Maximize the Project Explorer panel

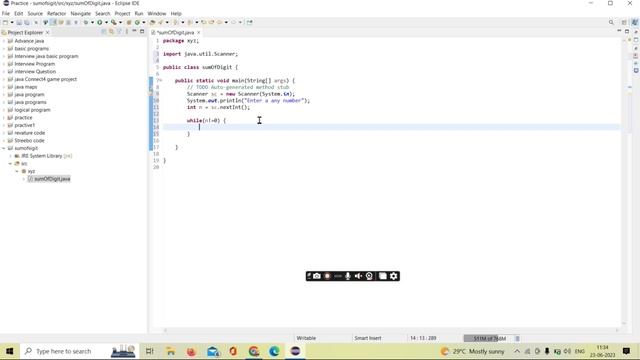142,31
